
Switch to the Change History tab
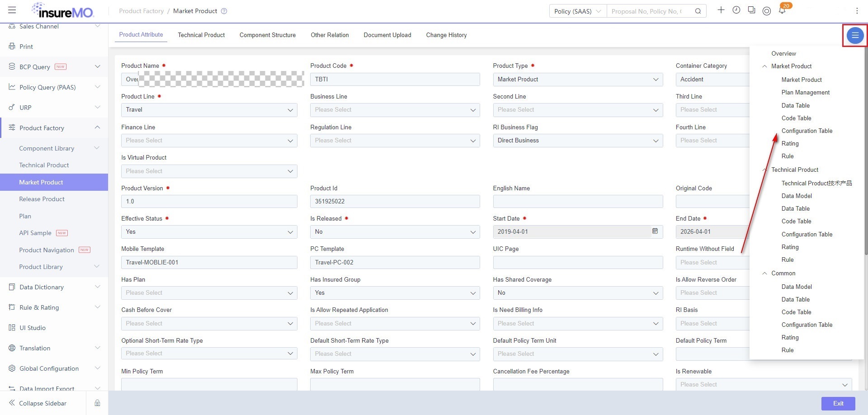click(x=446, y=35)
